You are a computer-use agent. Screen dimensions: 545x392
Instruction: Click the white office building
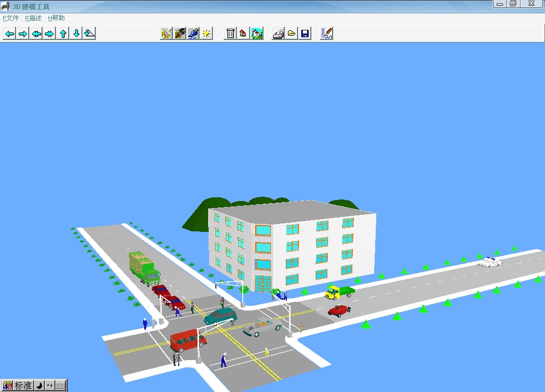(292, 246)
